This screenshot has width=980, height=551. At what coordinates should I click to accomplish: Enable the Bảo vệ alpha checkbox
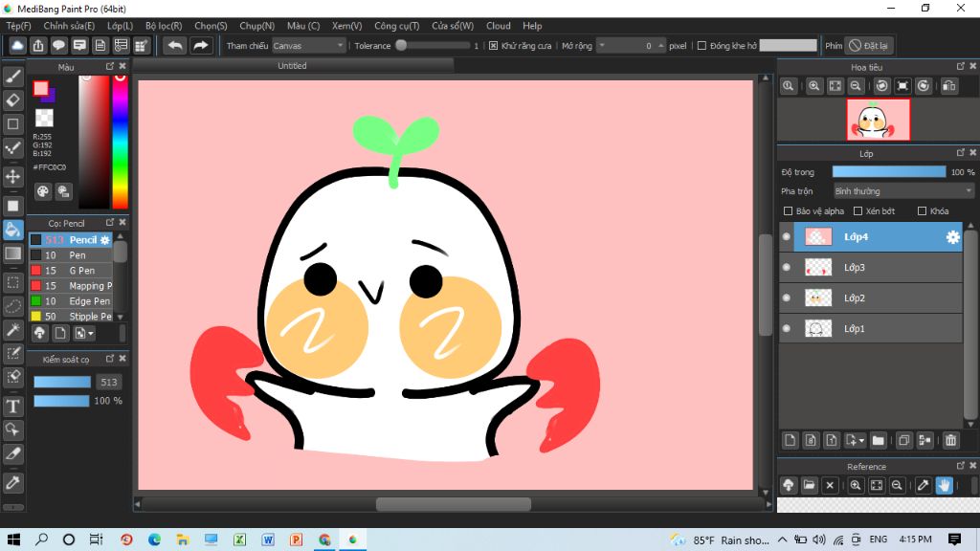pos(789,211)
